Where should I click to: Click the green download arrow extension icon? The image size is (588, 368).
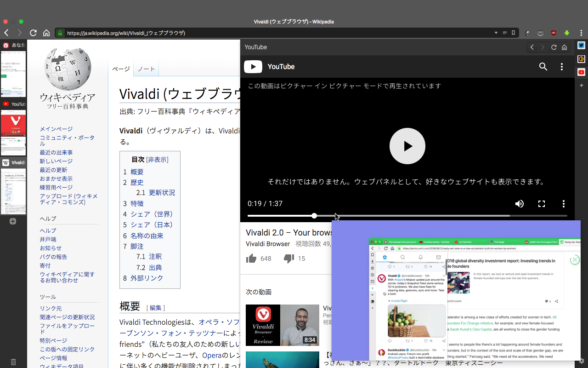coord(567,33)
